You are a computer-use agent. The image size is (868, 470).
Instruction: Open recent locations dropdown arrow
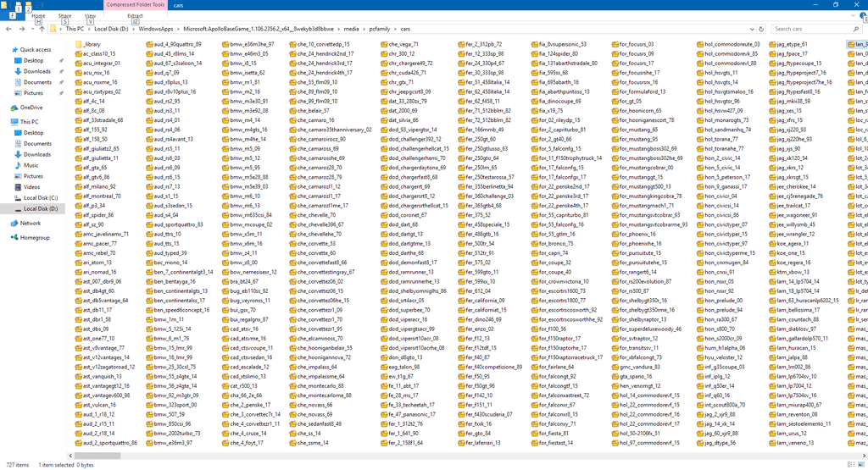click(x=31, y=29)
